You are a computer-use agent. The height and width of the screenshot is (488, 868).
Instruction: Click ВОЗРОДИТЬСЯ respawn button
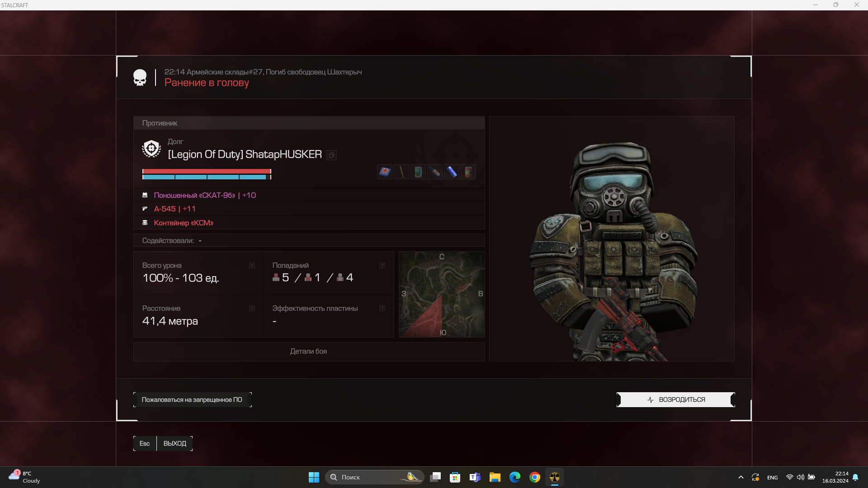point(676,400)
